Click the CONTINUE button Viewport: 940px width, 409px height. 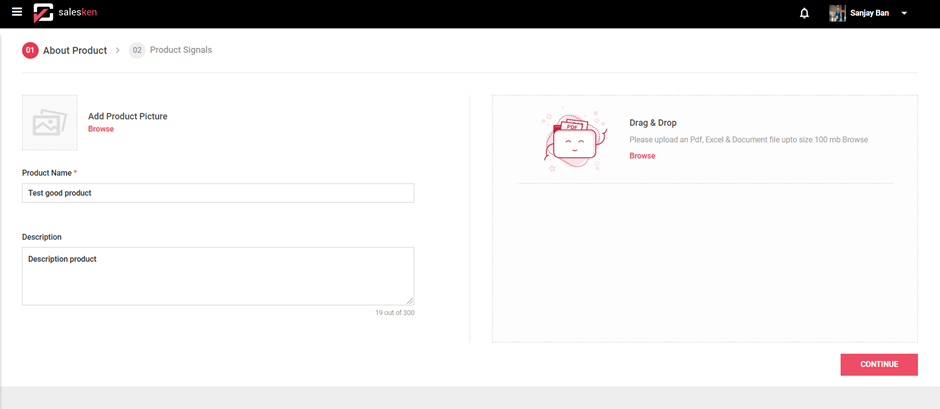879,365
